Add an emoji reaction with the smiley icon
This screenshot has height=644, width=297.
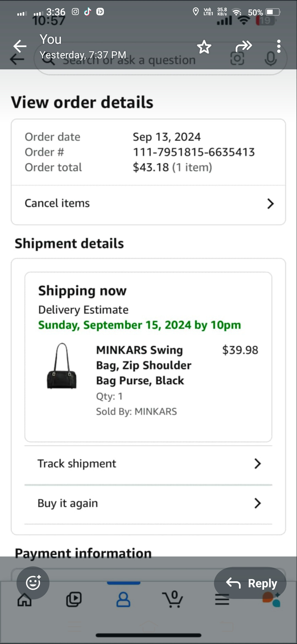33,583
